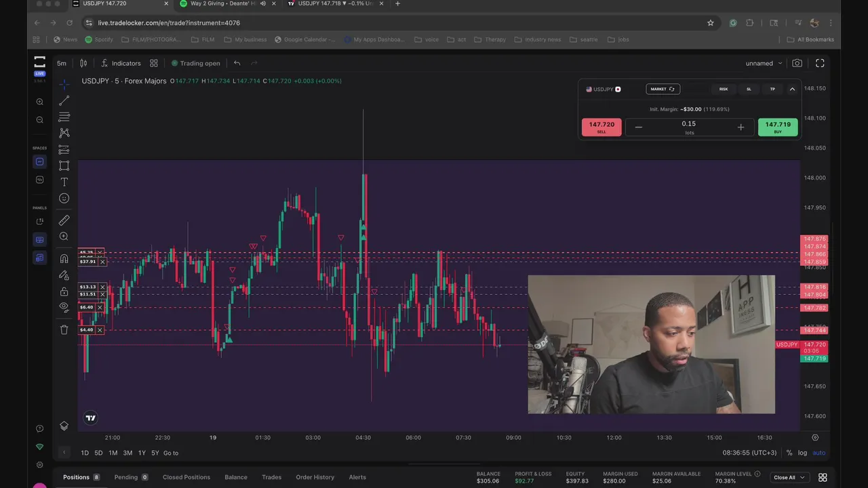Toggle the positions panel icon in sidebar
The image size is (868, 488).
pyautogui.click(x=39, y=240)
